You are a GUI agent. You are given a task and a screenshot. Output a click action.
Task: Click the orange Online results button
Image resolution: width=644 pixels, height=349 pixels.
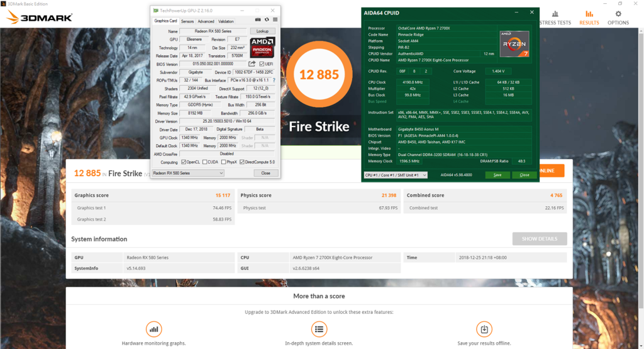pos(552,170)
